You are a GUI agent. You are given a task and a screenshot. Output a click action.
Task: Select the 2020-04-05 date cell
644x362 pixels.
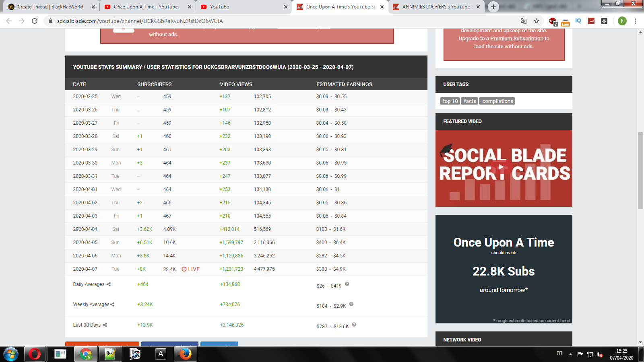(85, 243)
